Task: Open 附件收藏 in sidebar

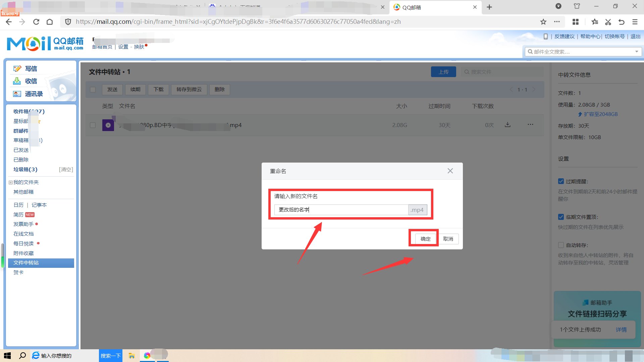Action: pyautogui.click(x=23, y=253)
